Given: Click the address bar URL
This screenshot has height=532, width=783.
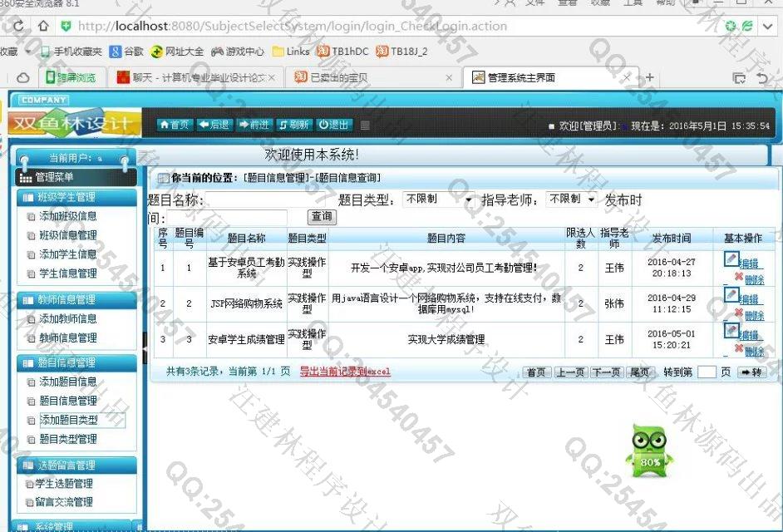Looking at the screenshot, I should tap(293, 26).
